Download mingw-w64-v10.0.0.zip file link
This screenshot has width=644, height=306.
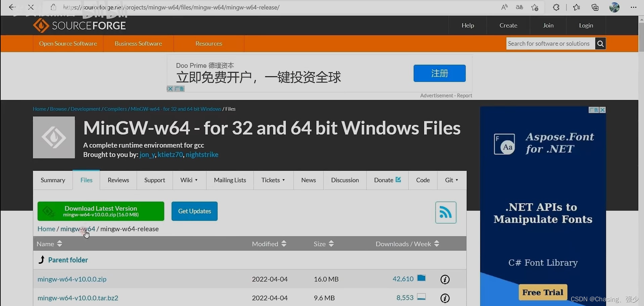coord(72,279)
